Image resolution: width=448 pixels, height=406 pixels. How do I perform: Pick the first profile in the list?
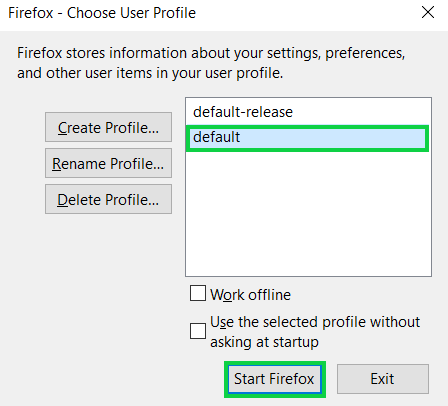tap(308, 112)
